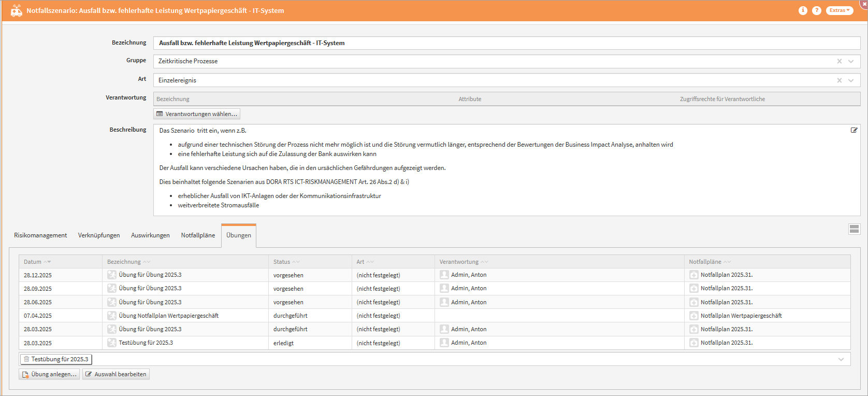
Task: Click the Verantwortungen wählen button
Action: point(197,114)
